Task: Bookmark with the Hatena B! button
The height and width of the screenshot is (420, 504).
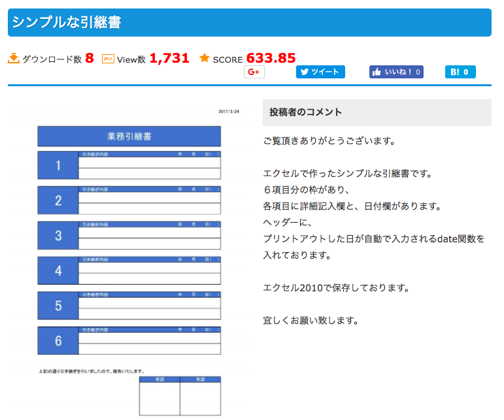Action: pyautogui.click(x=460, y=72)
